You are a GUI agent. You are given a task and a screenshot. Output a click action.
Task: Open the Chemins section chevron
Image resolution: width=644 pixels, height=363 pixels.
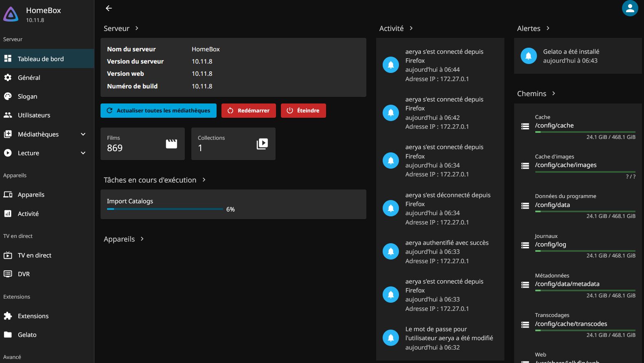point(554,93)
